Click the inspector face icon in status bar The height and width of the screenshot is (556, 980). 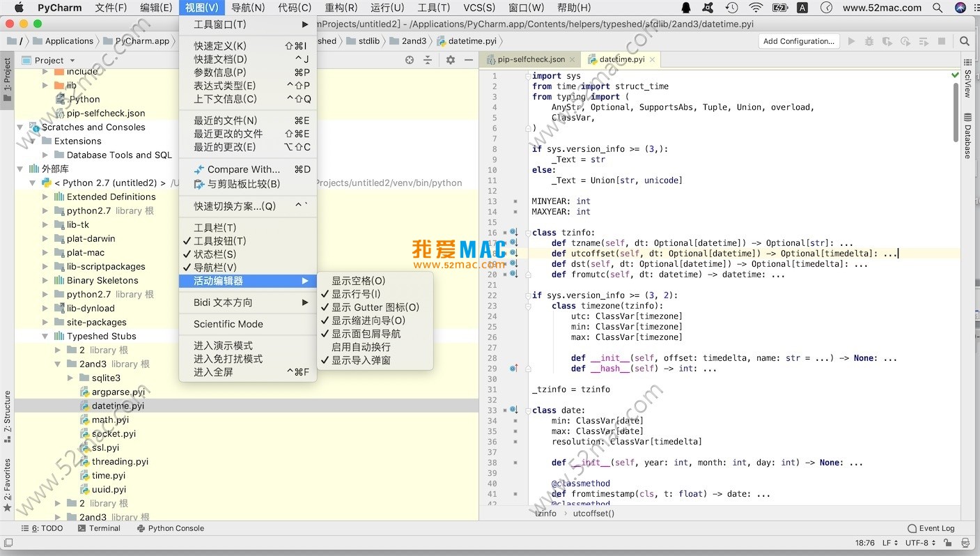pyautogui.click(x=965, y=543)
